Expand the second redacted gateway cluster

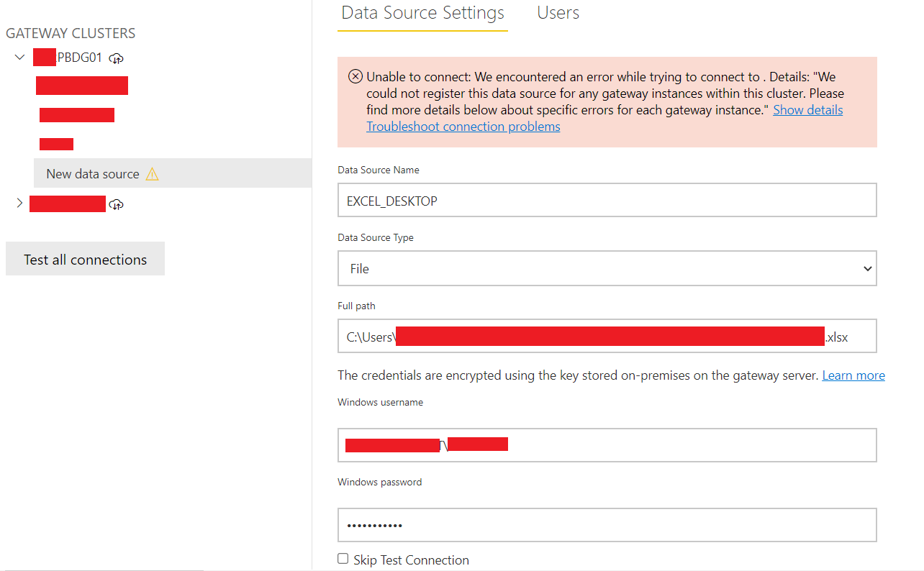point(19,204)
